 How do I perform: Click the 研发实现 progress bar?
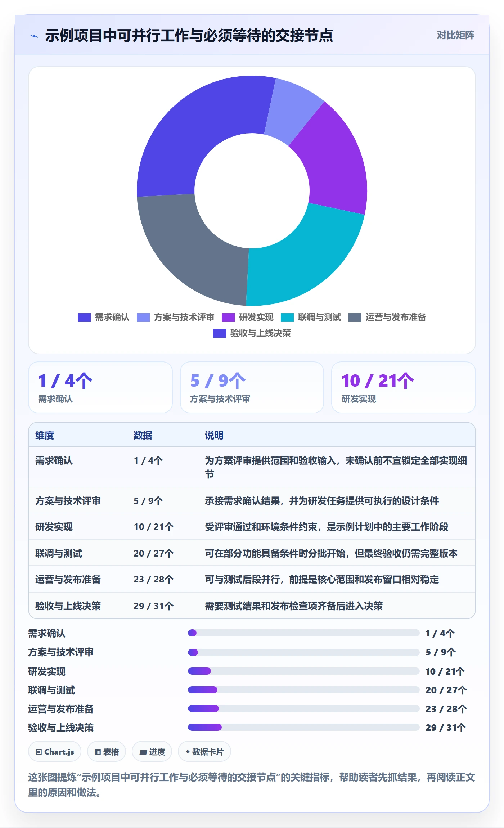304,671
